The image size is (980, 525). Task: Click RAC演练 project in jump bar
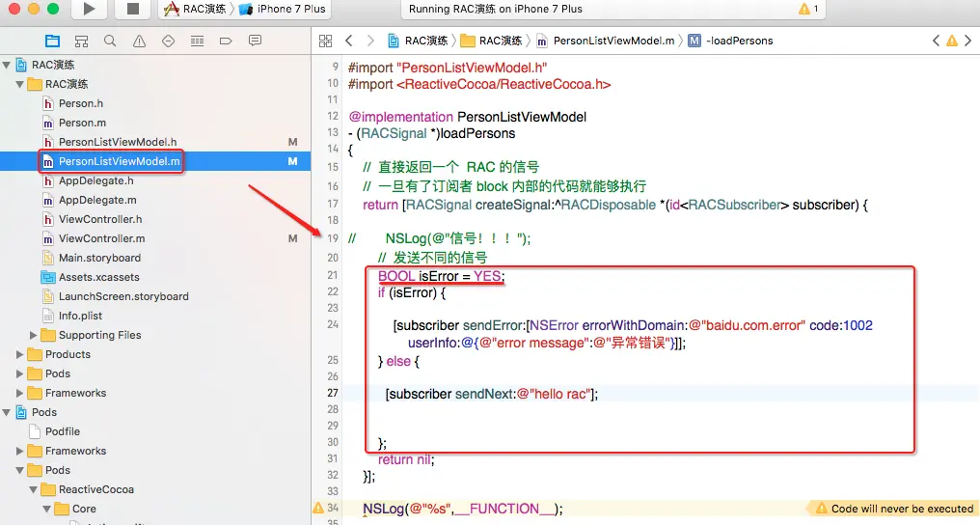click(x=418, y=41)
